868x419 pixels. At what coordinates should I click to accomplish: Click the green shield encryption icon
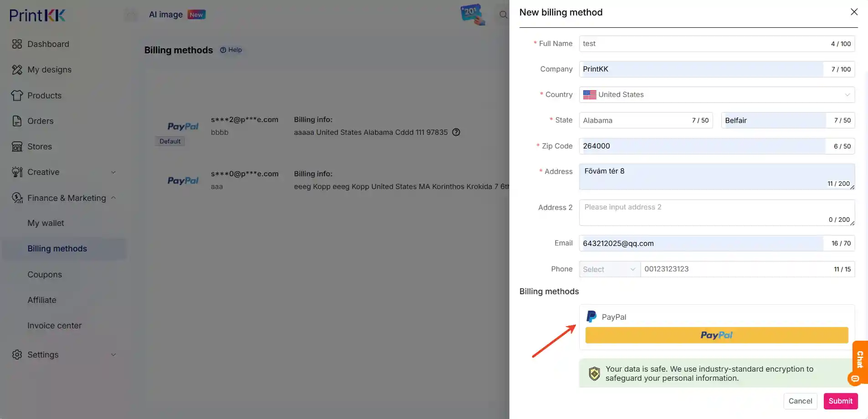[x=594, y=373]
